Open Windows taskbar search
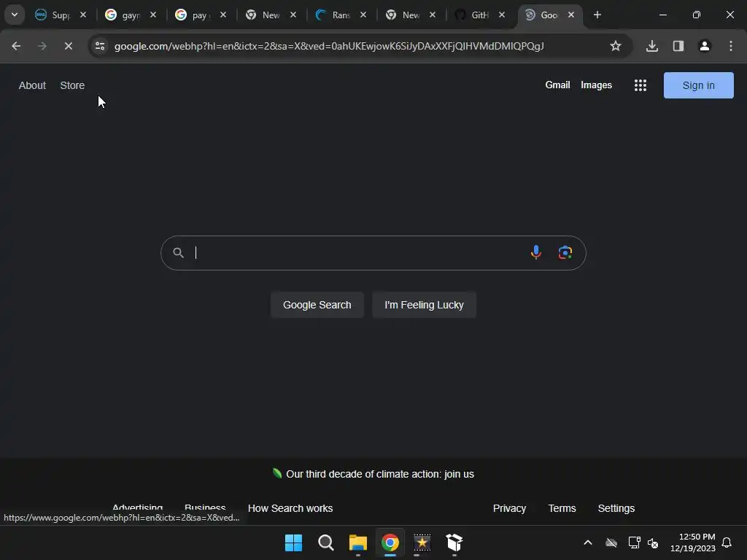Viewport: 747px width, 560px height. (326, 542)
